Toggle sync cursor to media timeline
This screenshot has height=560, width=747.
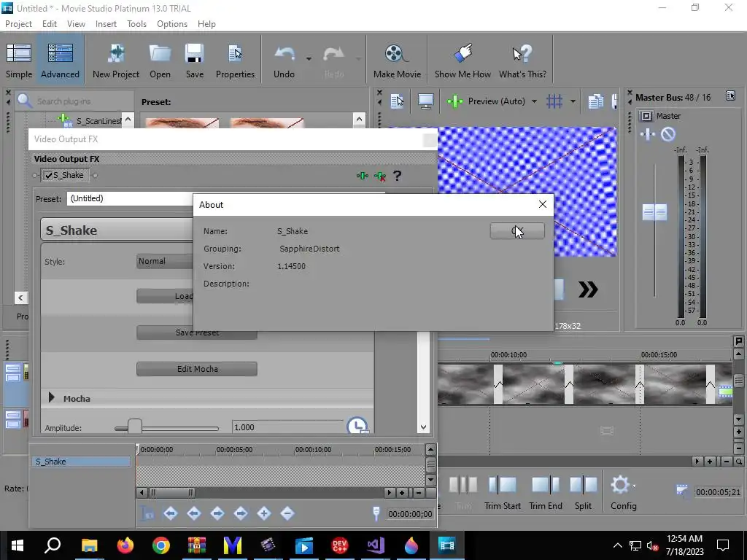147,513
